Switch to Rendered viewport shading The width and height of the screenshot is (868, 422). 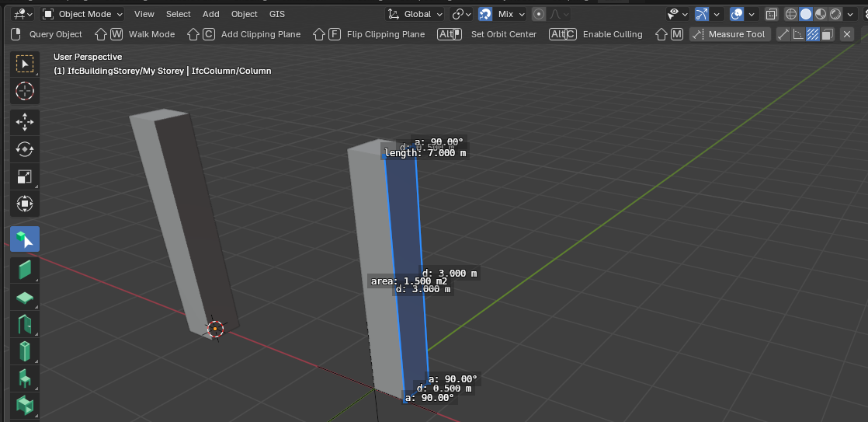(836, 14)
